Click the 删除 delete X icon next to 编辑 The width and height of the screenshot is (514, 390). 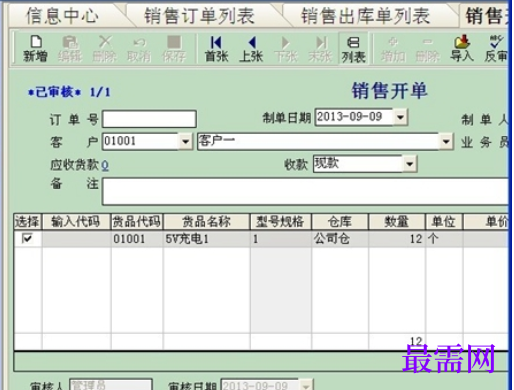(x=105, y=49)
